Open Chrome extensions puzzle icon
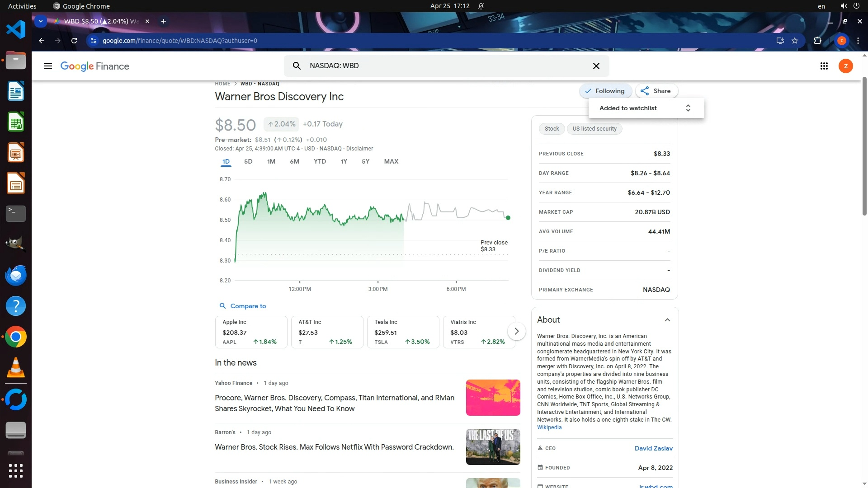 click(x=817, y=41)
